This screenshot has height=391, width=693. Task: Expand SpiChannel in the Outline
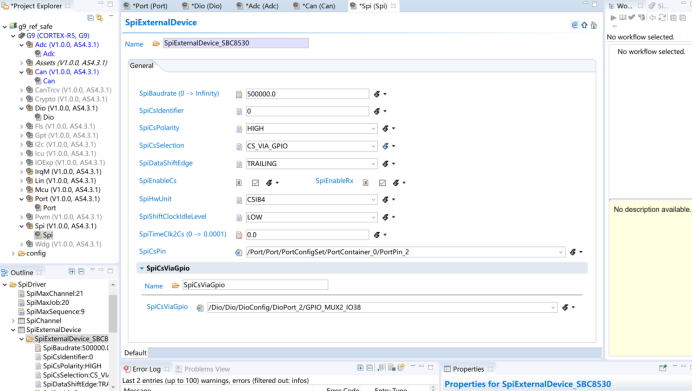[13, 321]
